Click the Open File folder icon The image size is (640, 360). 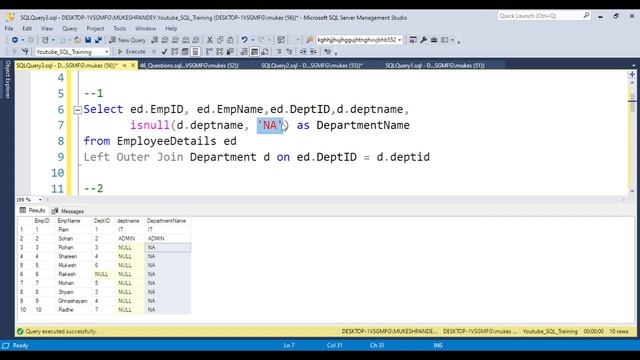coord(77,40)
